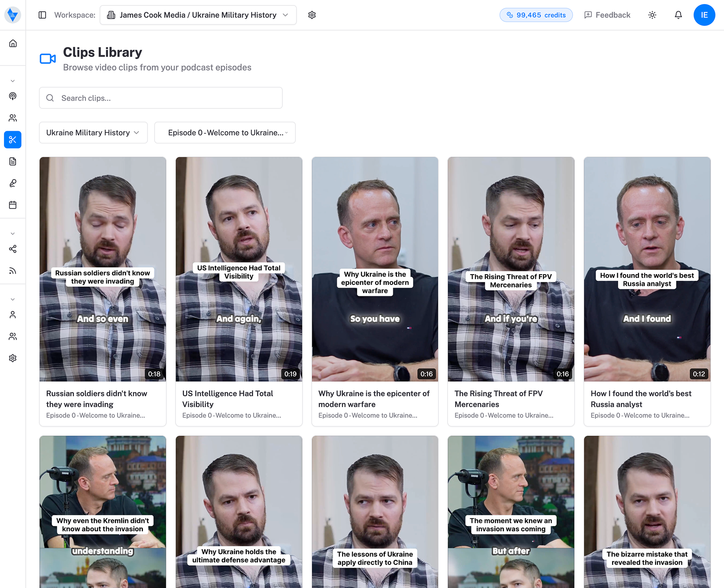Viewport: 724px width, 588px height.
Task: Open the James Cook Media workspace dropdown
Action: click(198, 15)
